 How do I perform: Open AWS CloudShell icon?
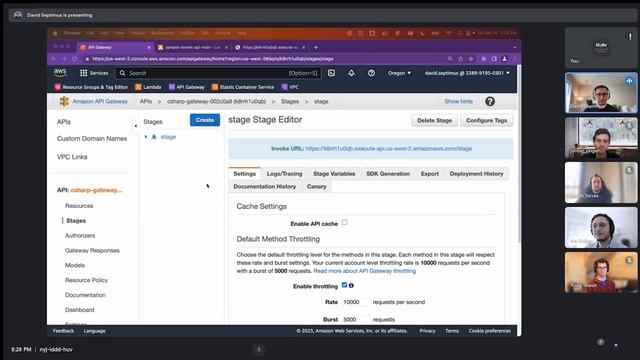pos(331,73)
